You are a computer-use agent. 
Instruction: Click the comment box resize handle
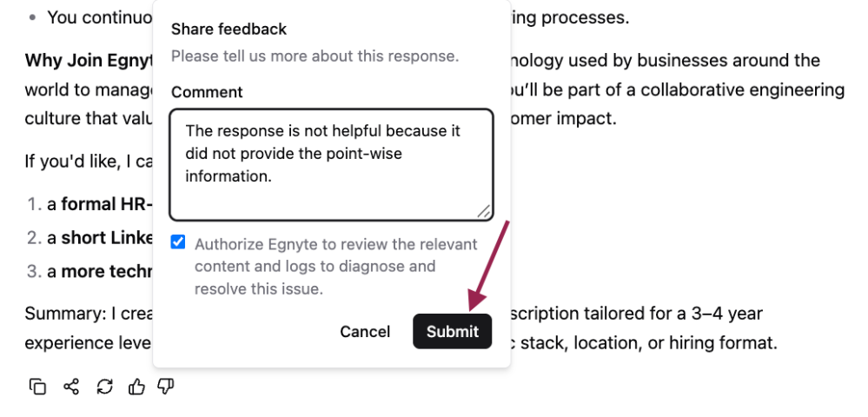tap(484, 211)
